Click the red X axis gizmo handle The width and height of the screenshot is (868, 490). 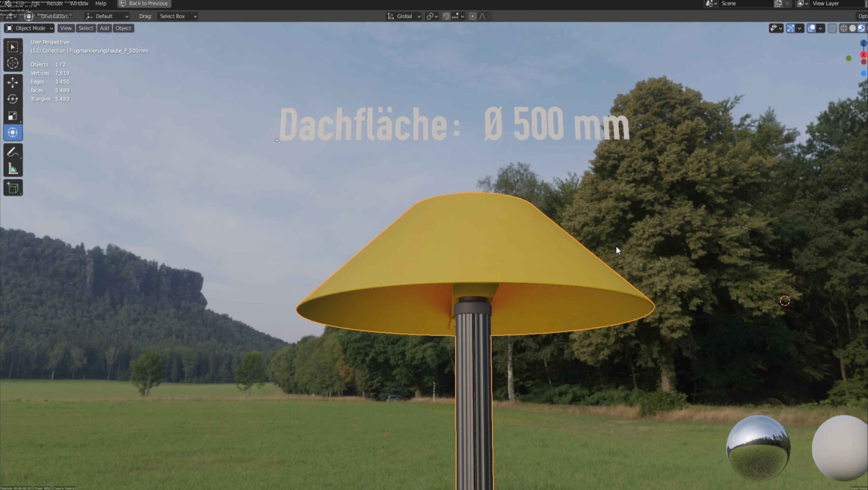[x=863, y=54]
